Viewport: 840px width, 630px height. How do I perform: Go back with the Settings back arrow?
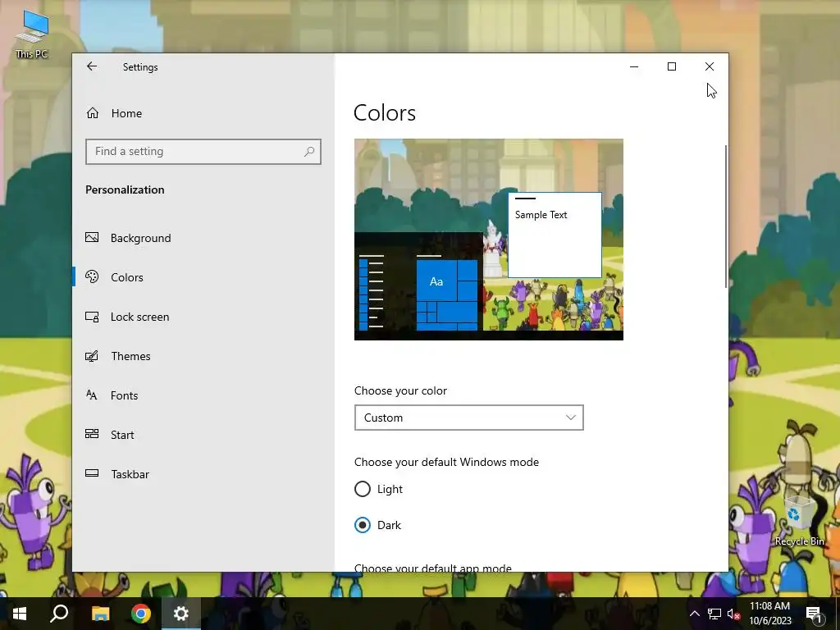(92, 66)
